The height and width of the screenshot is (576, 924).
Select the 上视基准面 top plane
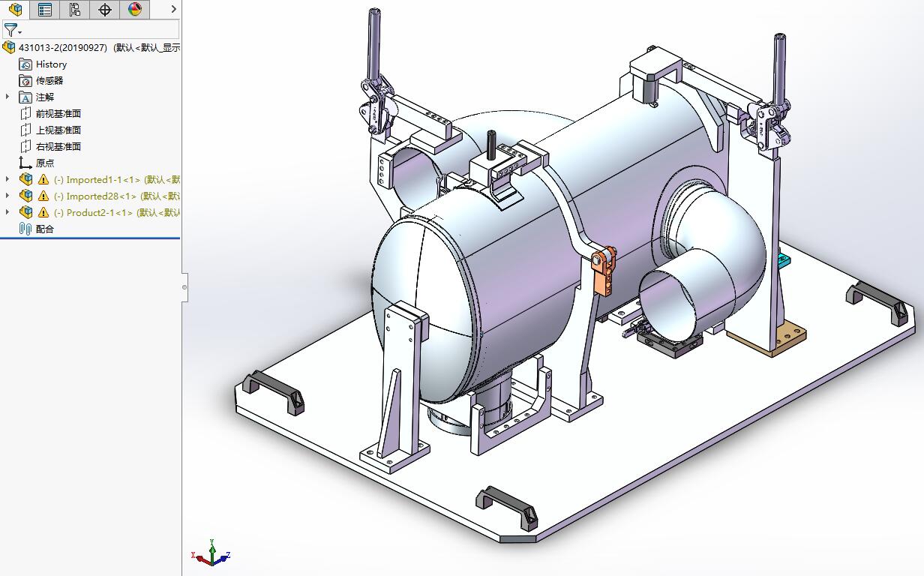pyautogui.click(x=58, y=130)
